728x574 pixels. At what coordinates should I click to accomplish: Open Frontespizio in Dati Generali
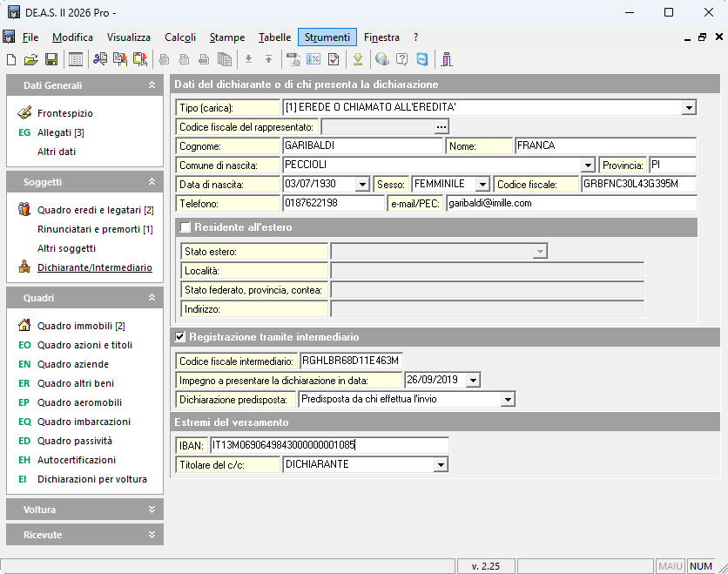[64, 113]
